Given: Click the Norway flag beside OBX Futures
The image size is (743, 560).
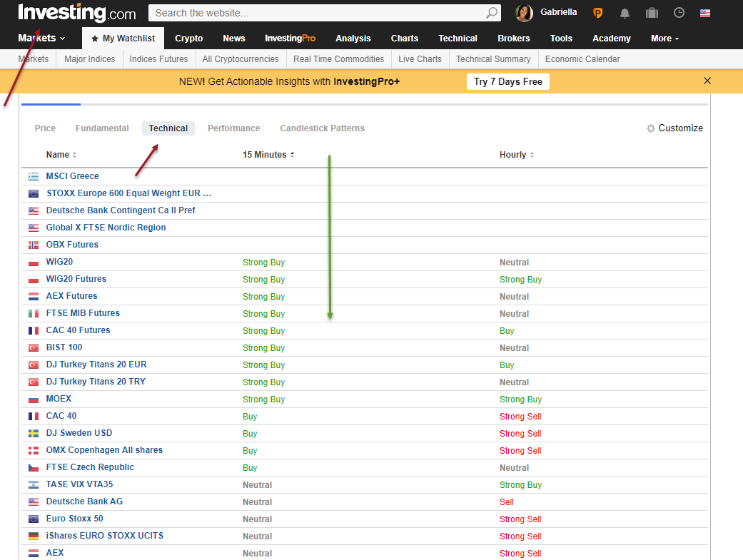Looking at the screenshot, I should point(33,245).
